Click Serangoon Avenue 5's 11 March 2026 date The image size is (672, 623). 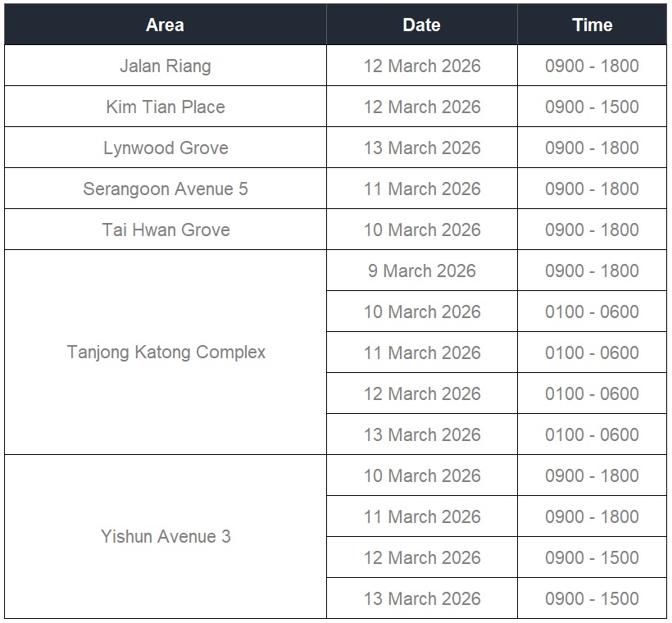421,189
